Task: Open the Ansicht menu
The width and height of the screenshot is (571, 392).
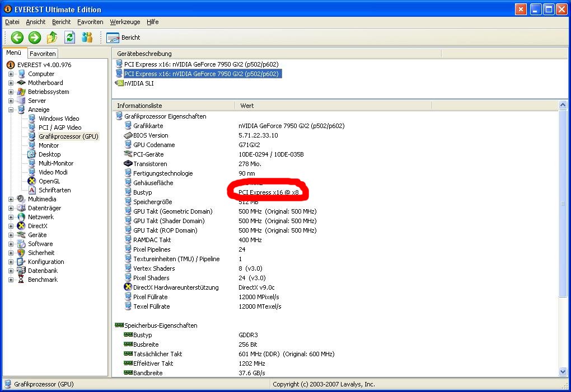Action: click(x=36, y=22)
